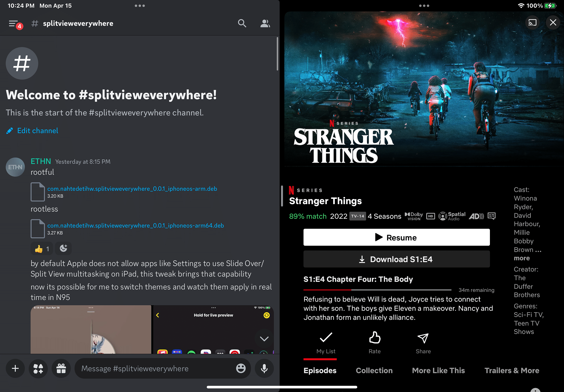Open the plus attachment button
This screenshot has height=392, width=564.
click(x=15, y=368)
